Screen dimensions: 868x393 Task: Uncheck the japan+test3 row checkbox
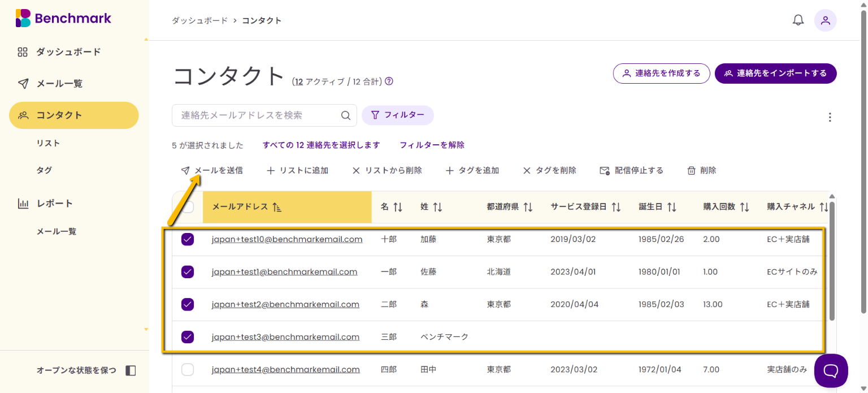(x=188, y=337)
